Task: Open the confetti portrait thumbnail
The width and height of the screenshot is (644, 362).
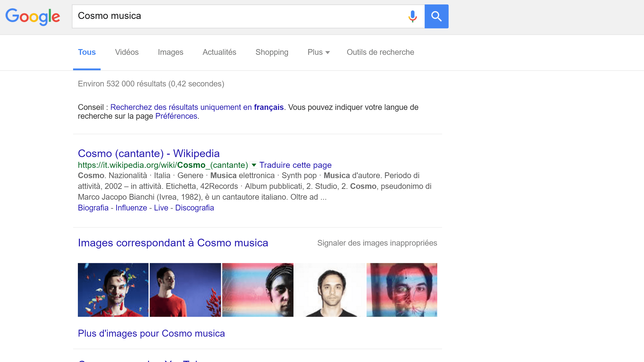Action: click(113, 290)
